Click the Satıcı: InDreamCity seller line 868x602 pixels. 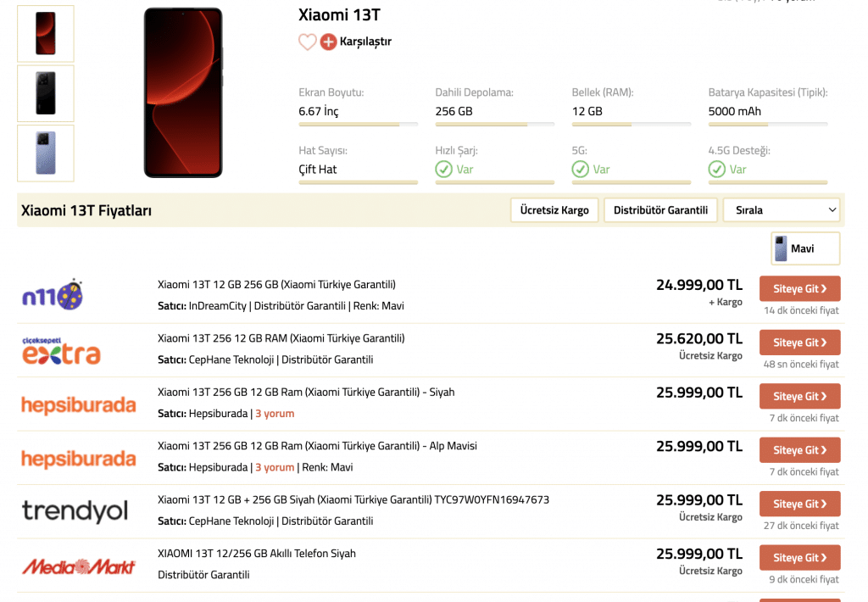tap(281, 306)
